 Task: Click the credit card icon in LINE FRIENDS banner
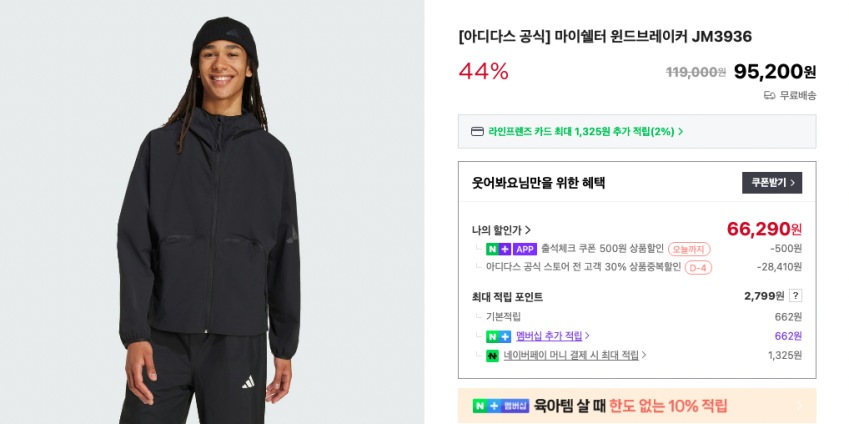(x=477, y=132)
